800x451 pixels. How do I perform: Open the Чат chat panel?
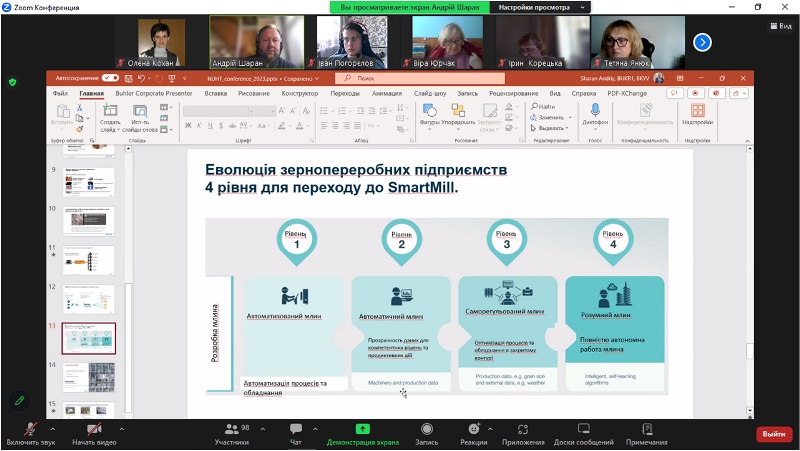(x=295, y=429)
